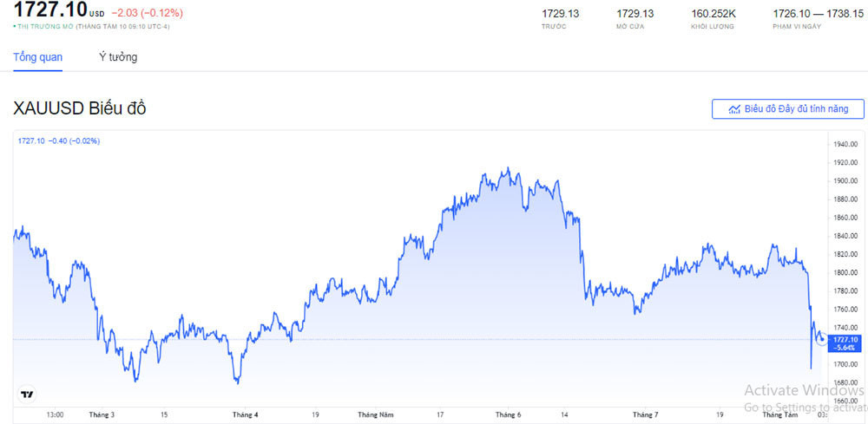Click the 1700.00 price scale level
The image size is (868, 424).
845,364
